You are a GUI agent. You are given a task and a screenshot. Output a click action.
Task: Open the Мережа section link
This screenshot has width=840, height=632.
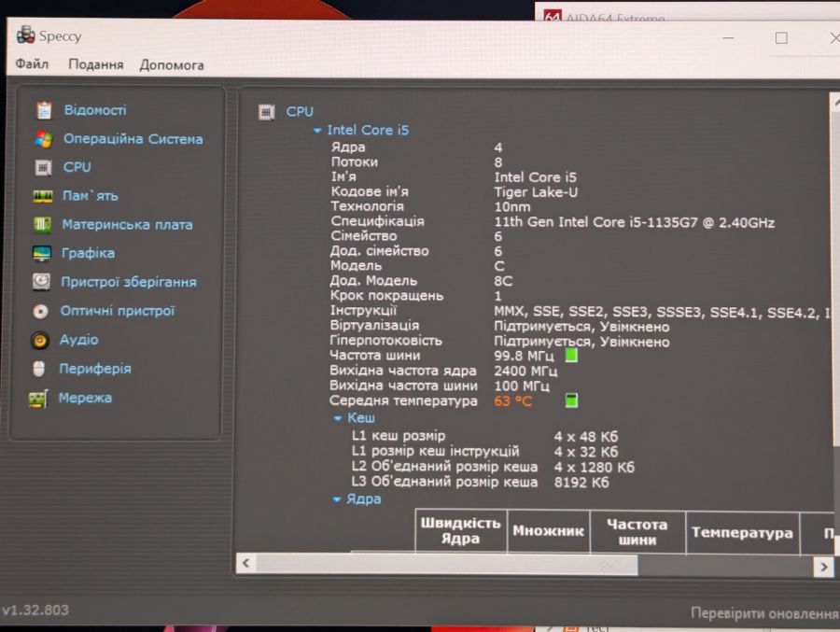pyautogui.click(x=85, y=398)
